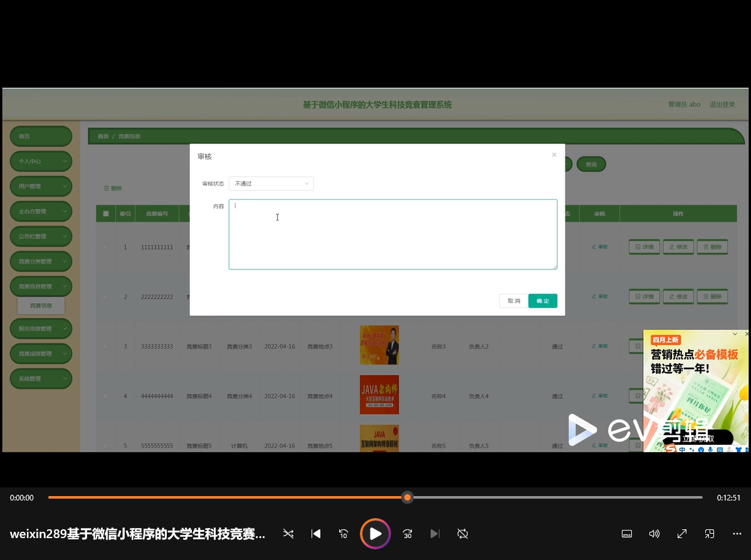Expand the 主办方管理 sidebar menu
Screen dimensions: 751x560
tap(41, 211)
